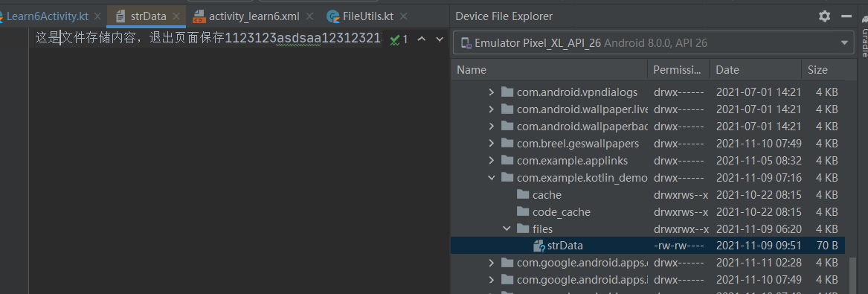The width and height of the screenshot is (868, 294).
Task: Collapse the files folder
Action: [x=507, y=229]
